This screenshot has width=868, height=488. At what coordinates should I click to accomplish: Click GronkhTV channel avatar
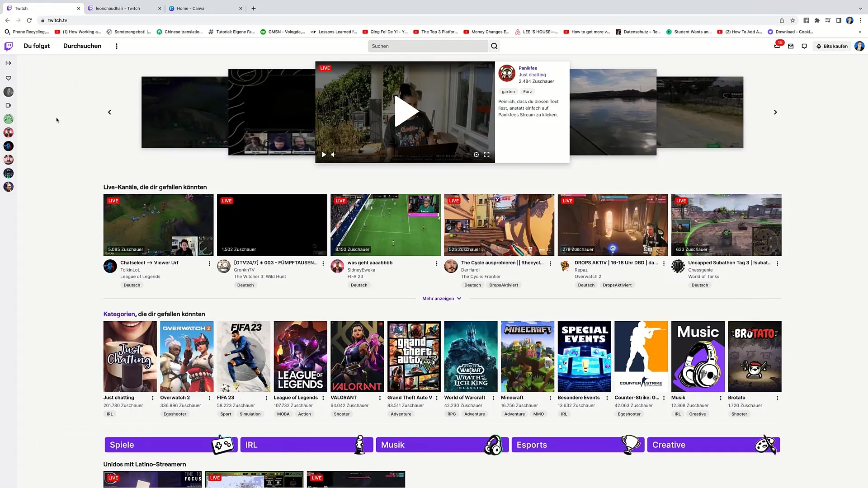tap(224, 267)
